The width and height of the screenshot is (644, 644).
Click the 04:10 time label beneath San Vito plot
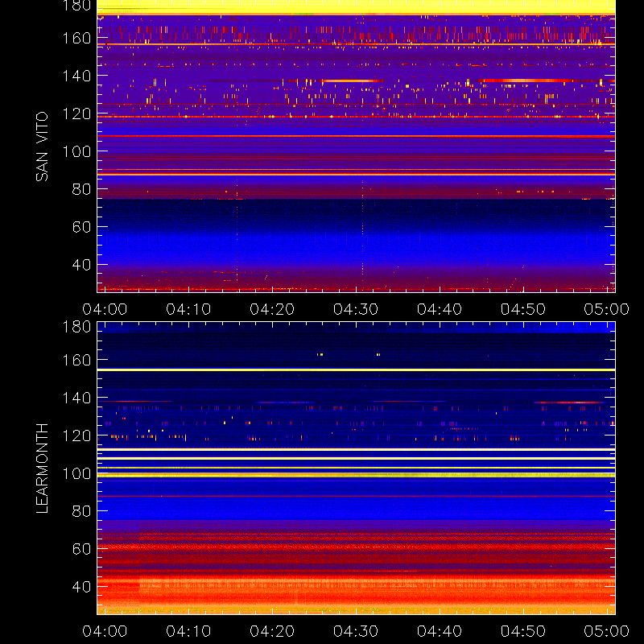(188, 309)
